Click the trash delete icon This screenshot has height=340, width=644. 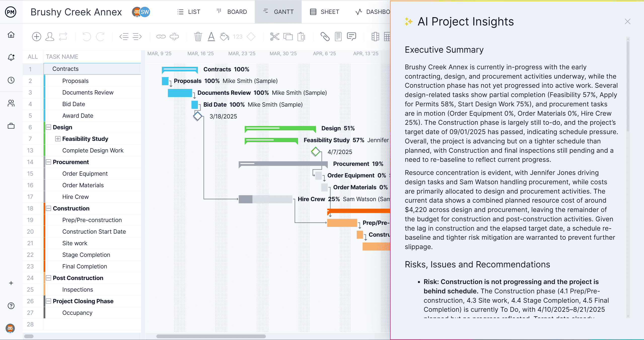coord(198,37)
